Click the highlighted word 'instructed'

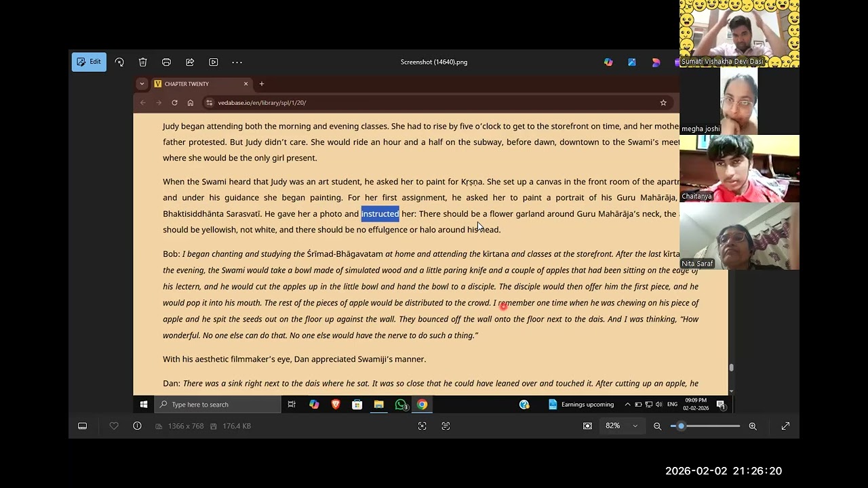click(380, 214)
